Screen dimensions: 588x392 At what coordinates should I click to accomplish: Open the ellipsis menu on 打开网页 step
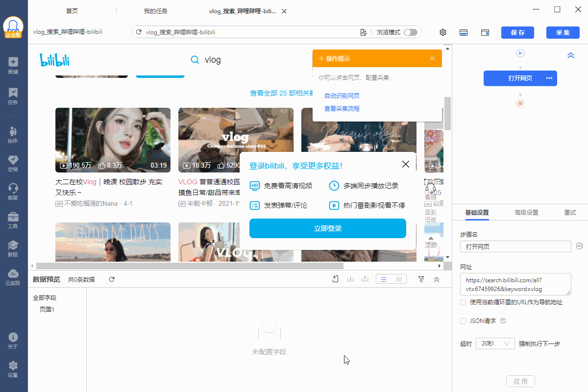click(549, 78)
